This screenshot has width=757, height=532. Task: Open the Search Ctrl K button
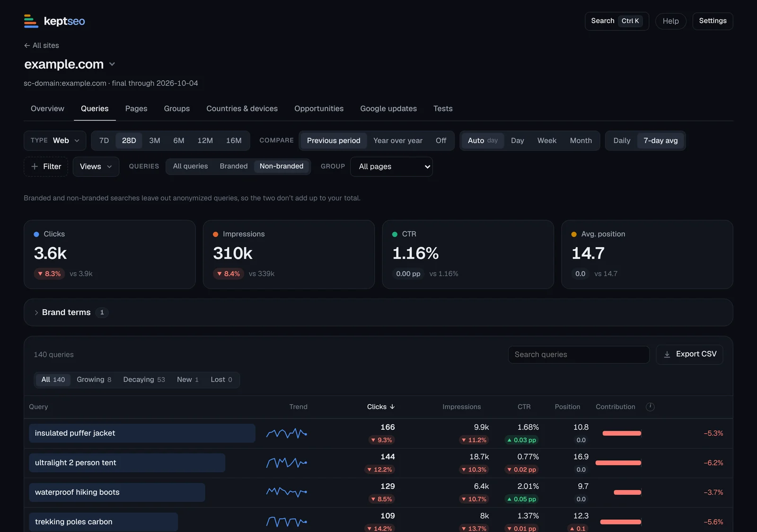coord(617,21)
